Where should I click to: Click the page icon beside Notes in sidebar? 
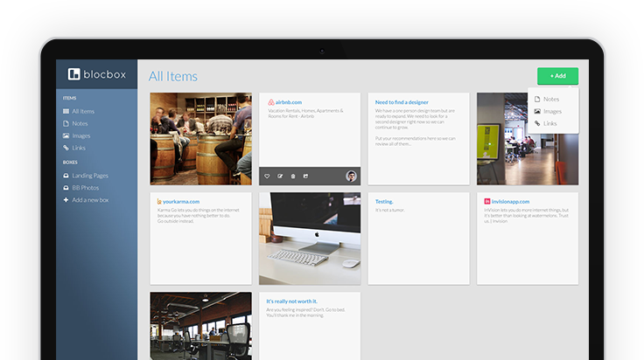[x=66, y=123]
